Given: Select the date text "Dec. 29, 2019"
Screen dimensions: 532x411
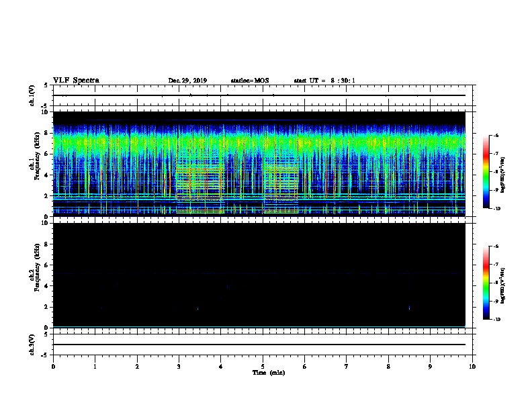Looking at the screenshot, I should 187,81.
